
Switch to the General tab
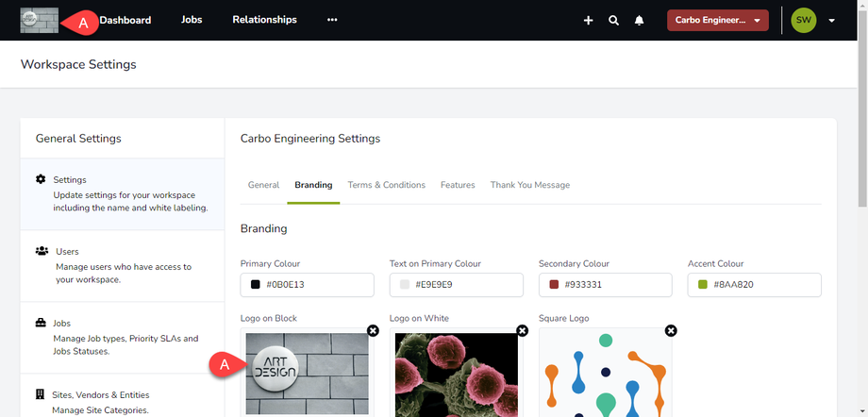point(263,185)
